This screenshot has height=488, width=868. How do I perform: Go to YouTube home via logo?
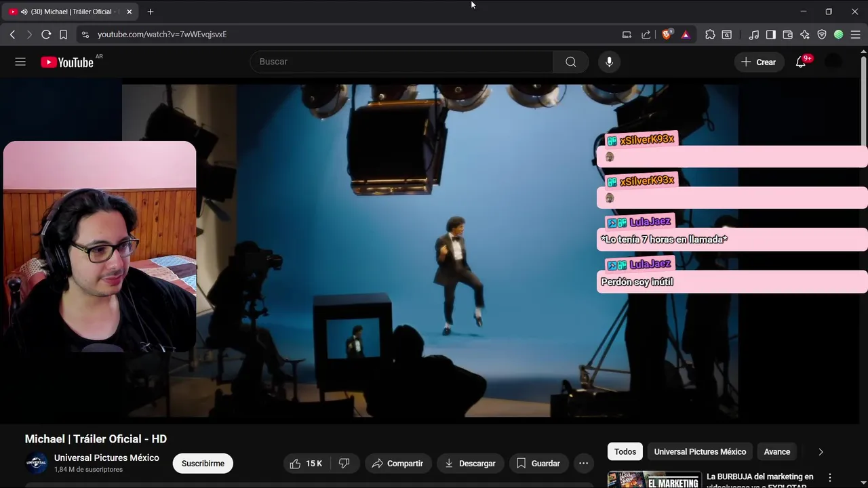[x=67, y=62]
